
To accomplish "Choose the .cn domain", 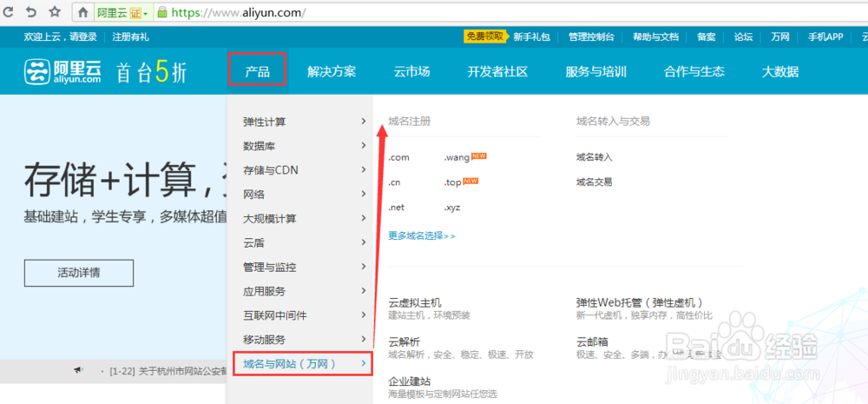I will [394, 182].
